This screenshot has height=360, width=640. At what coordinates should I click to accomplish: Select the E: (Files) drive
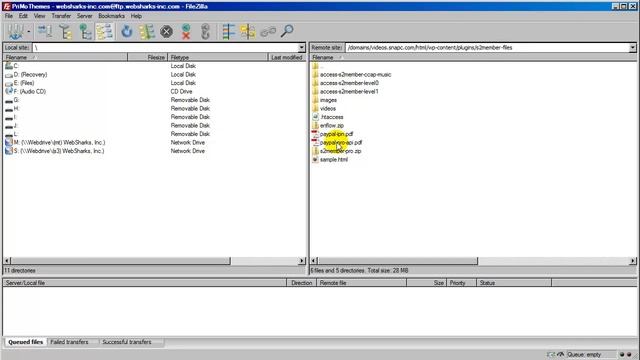click(20, 83)
